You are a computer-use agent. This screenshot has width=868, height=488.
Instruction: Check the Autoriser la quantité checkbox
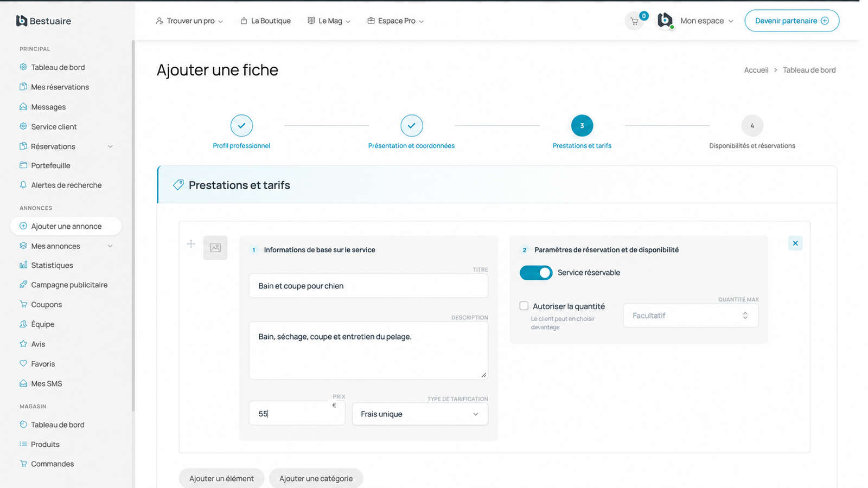(x=524, y=306)
